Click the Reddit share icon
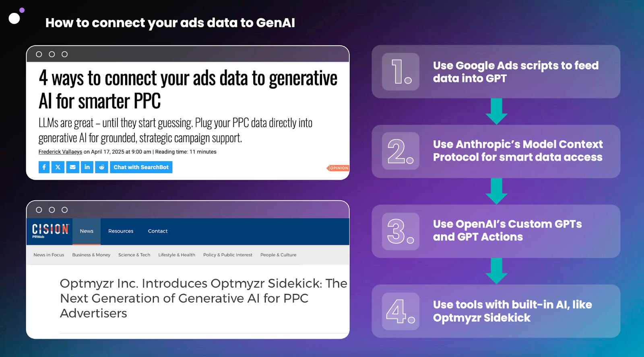644x357 pixels. coord(101,167)
